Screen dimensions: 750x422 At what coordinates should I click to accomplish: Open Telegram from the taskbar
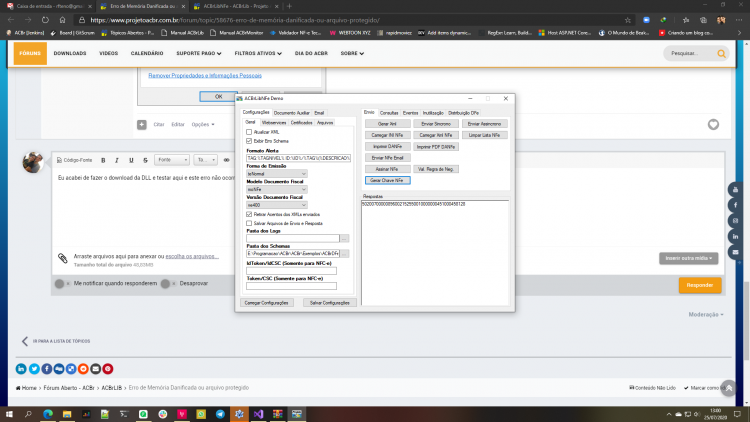[220, 414]
